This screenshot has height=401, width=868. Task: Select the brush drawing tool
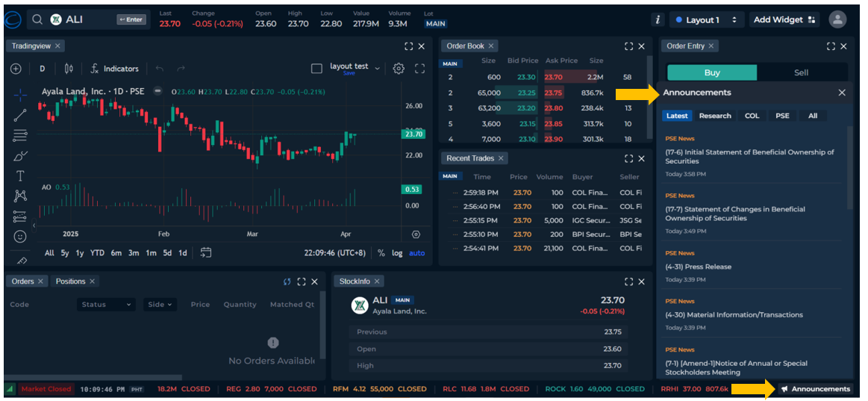pos(20,155)
